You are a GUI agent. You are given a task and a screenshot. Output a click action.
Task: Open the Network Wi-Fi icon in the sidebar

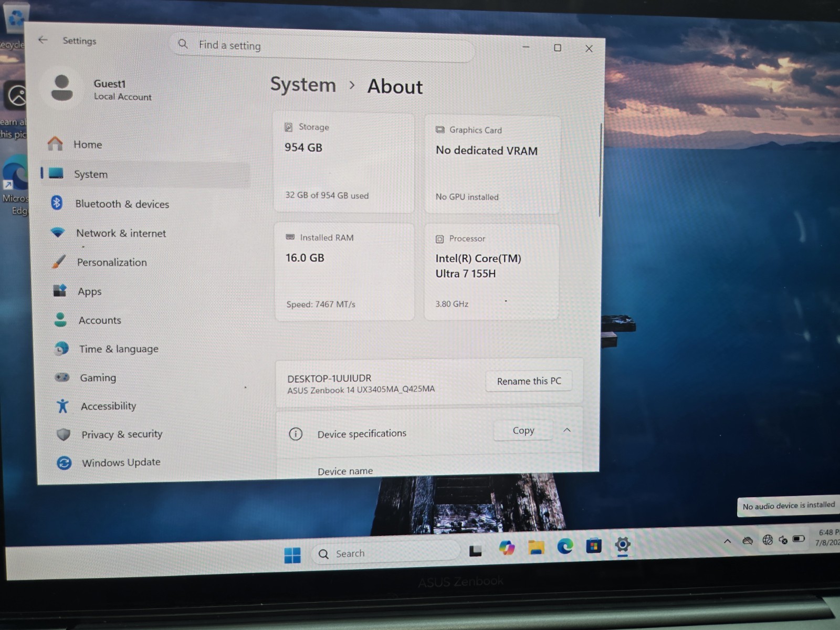point(57,232)
